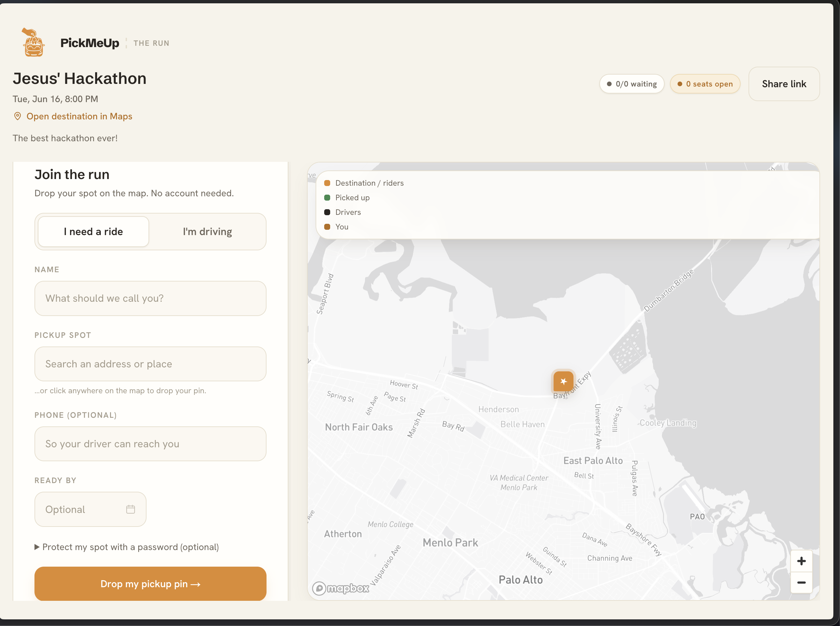Viewport: 840px width, 626px height.
Task: Focus the Phone optional input field
Action: tap(150, 444)
